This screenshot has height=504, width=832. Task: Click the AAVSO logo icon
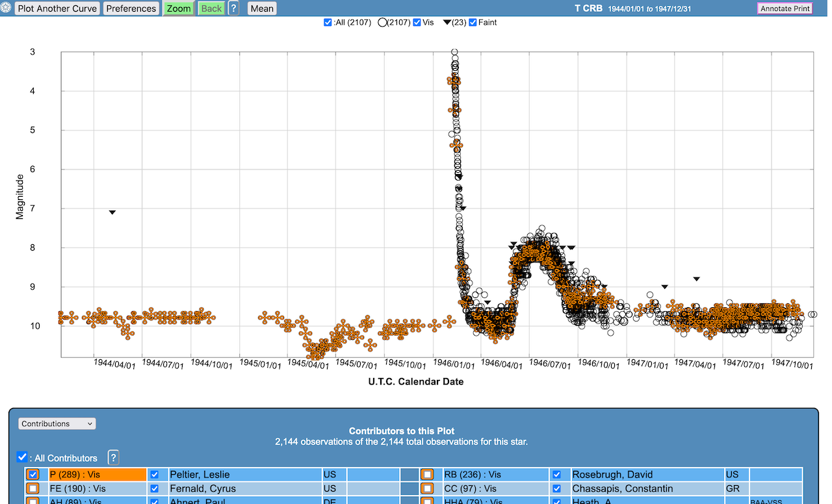[6, 8]
